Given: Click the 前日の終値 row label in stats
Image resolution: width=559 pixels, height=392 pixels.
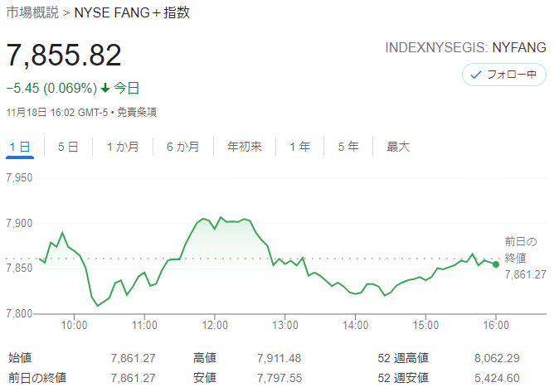Looking at the screenshot, I should (37, 378).
